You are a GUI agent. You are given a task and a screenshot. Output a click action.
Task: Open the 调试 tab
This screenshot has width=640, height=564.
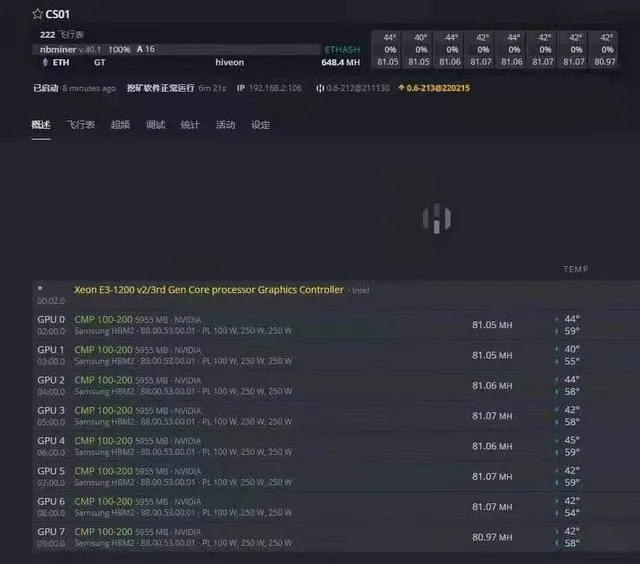coord(155,125)
